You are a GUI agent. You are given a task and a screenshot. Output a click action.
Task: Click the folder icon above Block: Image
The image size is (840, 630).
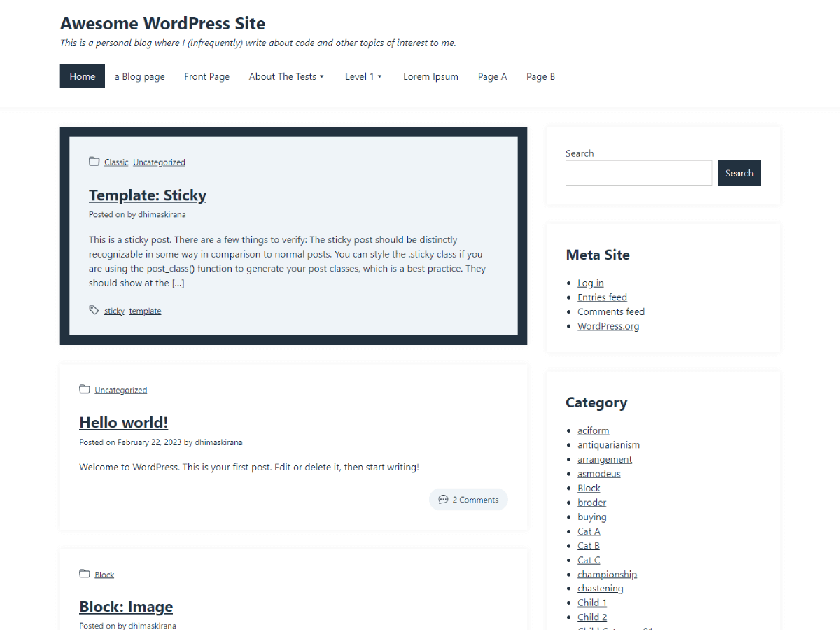click(85, 574)
